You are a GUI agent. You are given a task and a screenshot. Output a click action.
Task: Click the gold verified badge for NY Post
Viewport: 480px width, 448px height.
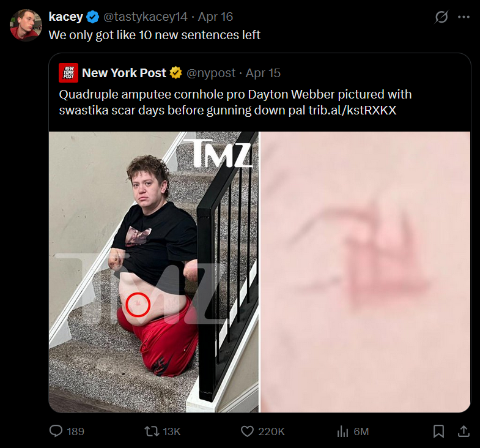pos(175,73)
